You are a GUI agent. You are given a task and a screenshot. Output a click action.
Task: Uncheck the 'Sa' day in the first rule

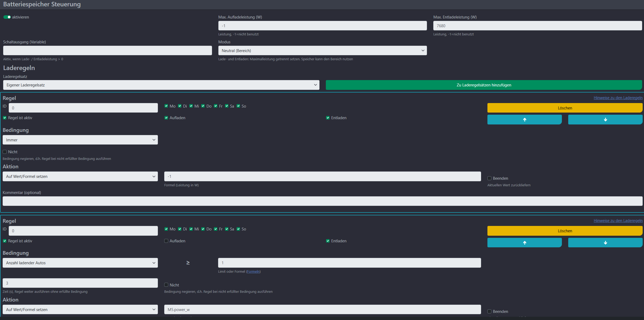point(227,106)
